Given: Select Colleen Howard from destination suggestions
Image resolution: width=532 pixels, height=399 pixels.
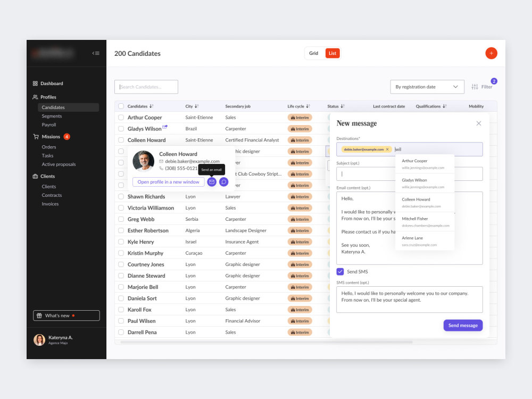Looking at the screenshot, I should coord(425,203).
